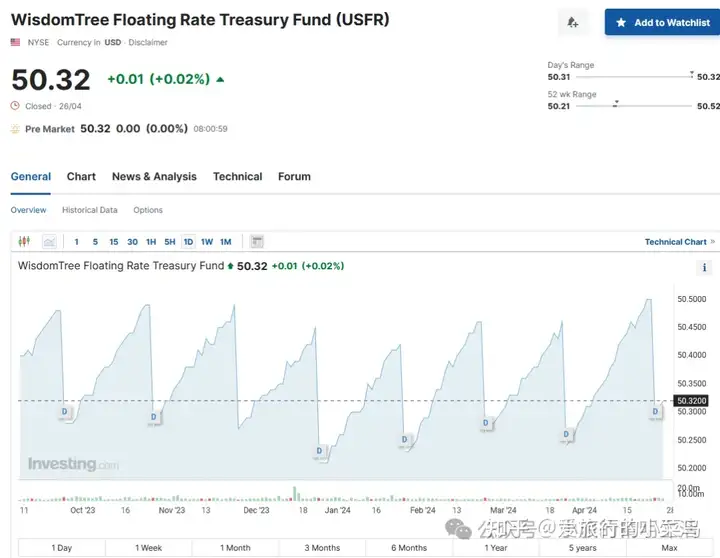Select the candlestick chart type icon

click(24, 241)
